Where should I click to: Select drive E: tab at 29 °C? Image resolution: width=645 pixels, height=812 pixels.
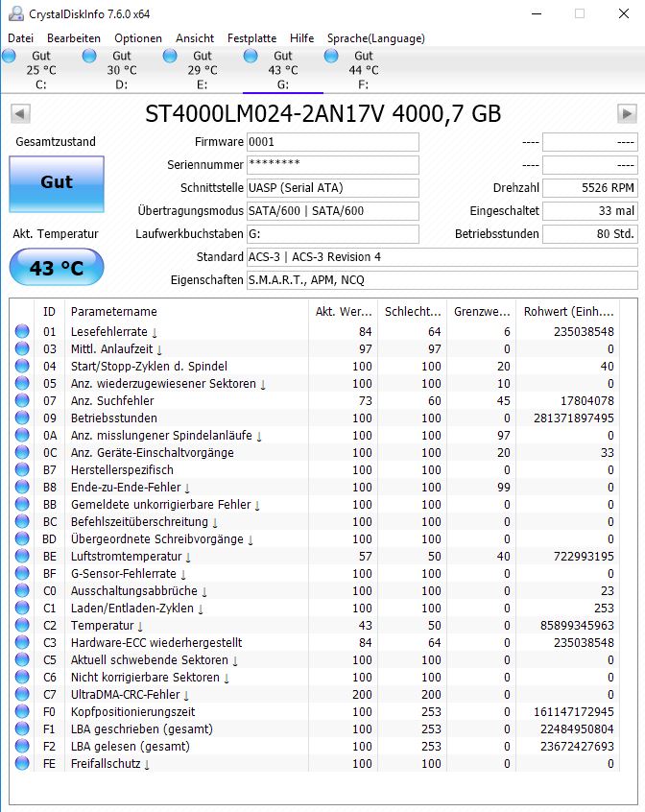pos(203,70)
